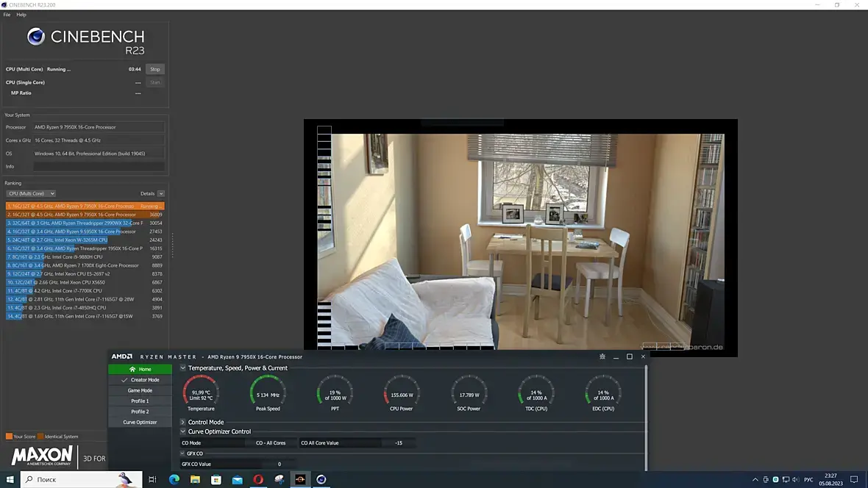The image size is (868, 488).
Task: Select the Processor field showing AMD Ryzen 9 7950X
Action: coord(99,127)
